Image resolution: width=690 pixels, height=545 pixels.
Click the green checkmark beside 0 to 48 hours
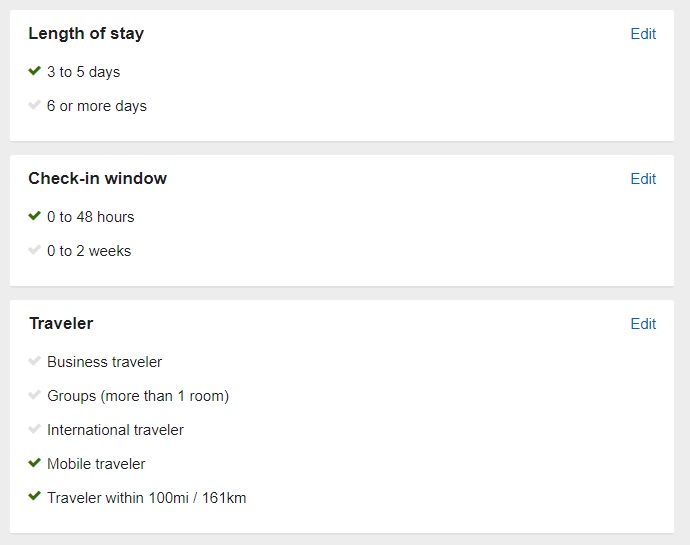pyautogui.click(x=34, y=216)
